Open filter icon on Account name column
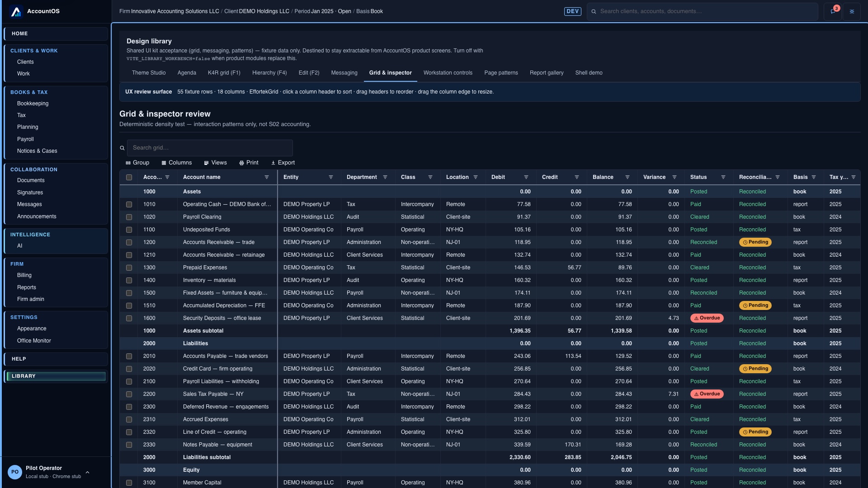This screenshot has height=488, width=868. point(267,177)
